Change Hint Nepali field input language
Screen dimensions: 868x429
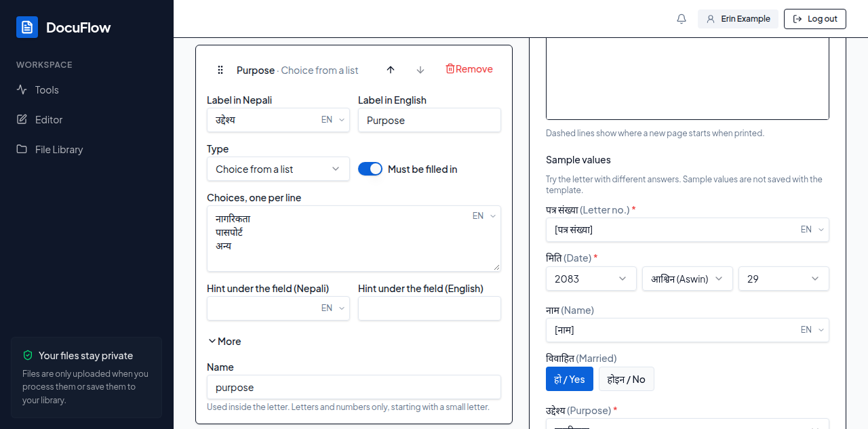(x=334, y=308)
